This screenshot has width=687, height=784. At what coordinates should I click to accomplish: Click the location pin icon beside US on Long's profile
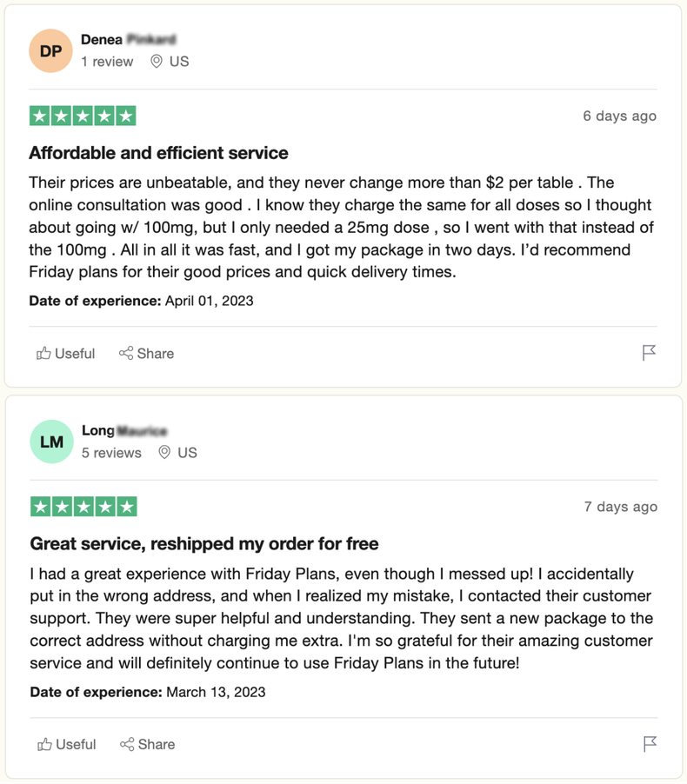pyautogui.click(x=165, y=453)
